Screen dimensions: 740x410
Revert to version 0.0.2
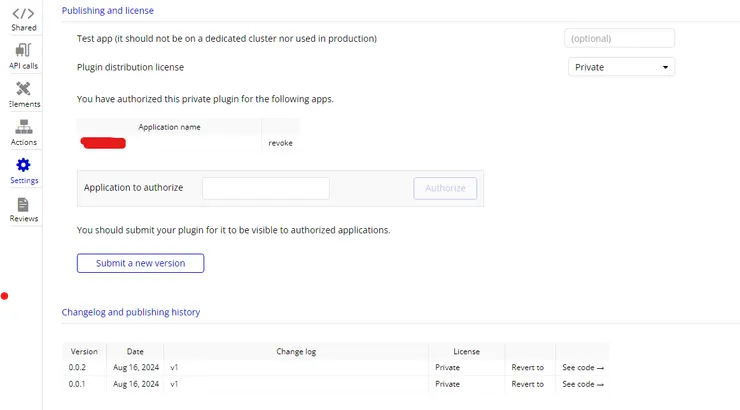(x=528, y=367)
